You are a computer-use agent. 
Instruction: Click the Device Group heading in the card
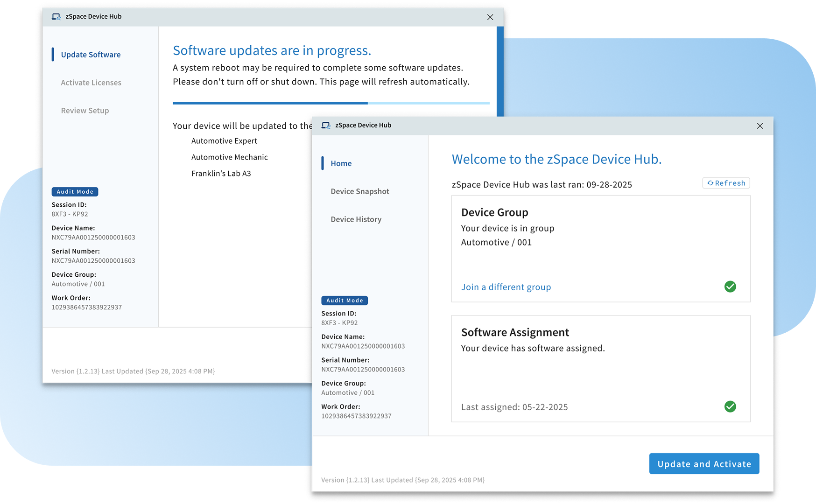495,212
